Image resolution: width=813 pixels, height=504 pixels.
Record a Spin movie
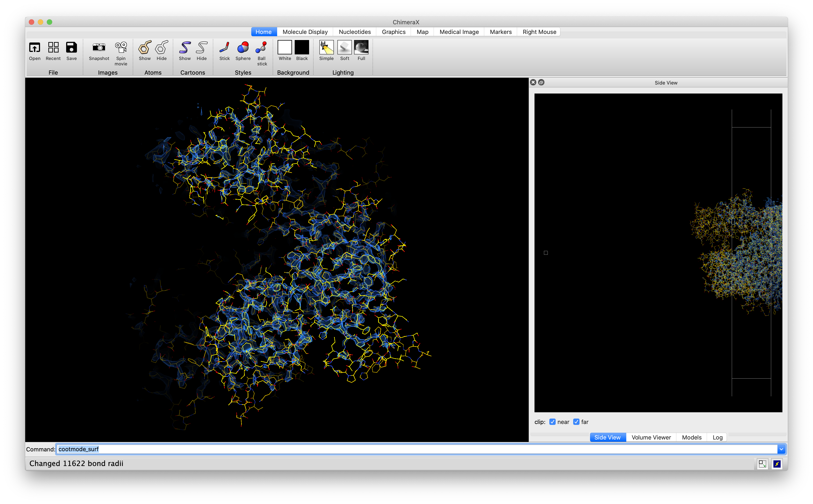(x=121, y=48)
